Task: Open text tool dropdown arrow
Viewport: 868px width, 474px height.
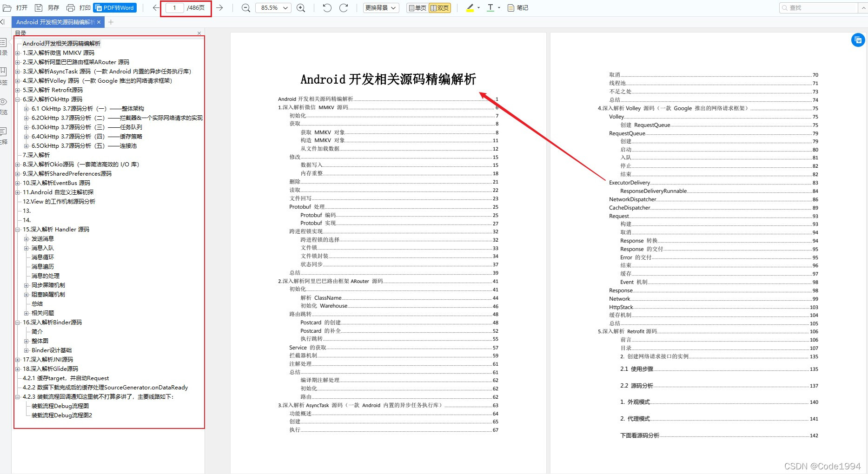Action: tap(499, 8)
